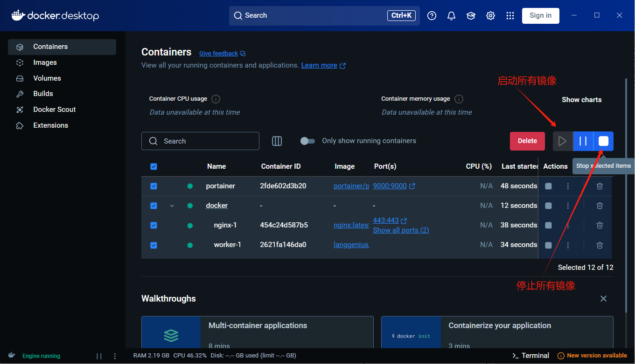The image size is (635, 364).
Task: Select Volumes in the sidebar
Action: [47, 78]
